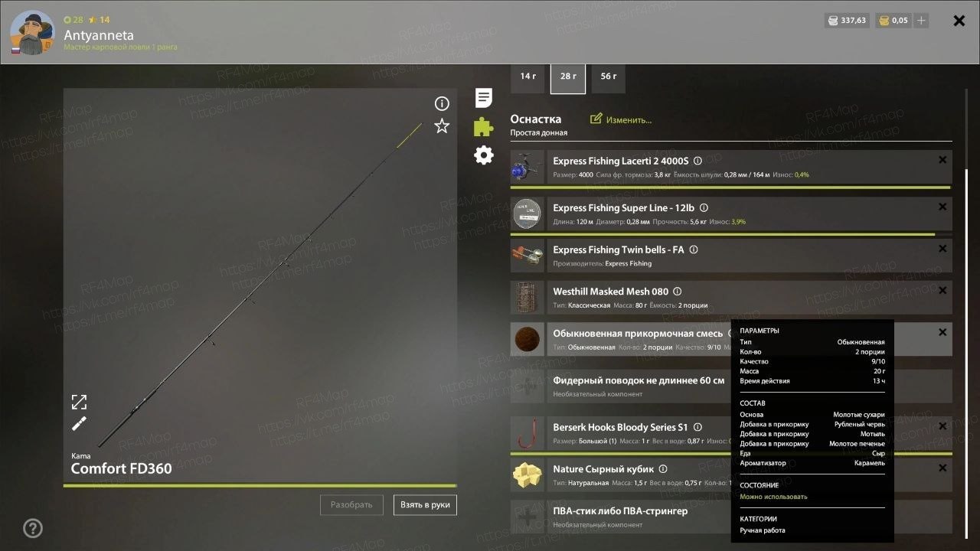This screenshot has height=551, width=980.
Task: Click the Разобрать button
Action: tap(351, 505)
